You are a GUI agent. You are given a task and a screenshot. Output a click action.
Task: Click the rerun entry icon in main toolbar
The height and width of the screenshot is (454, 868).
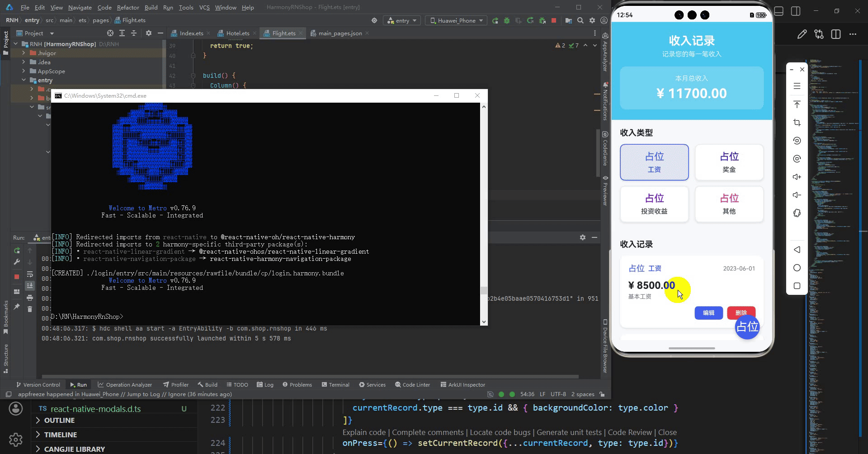(x=495, y=20)
